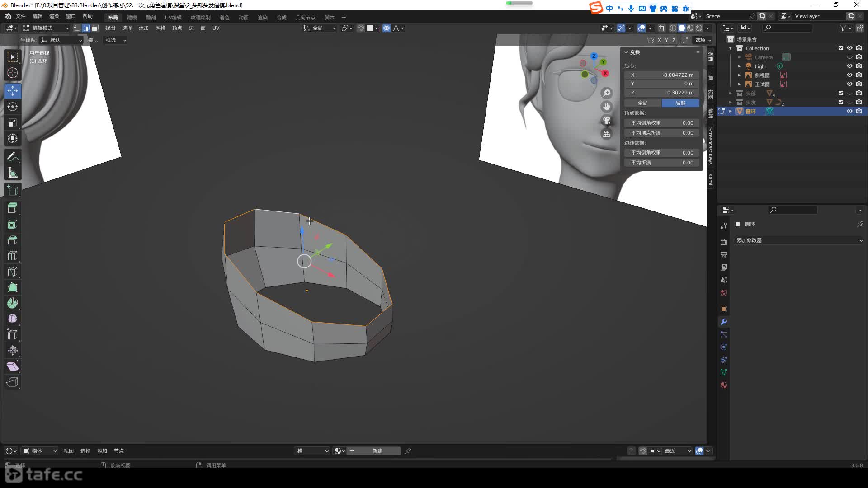Select the Loop Cut tool
Screen dimensions: 868x488
pos(13,256)
